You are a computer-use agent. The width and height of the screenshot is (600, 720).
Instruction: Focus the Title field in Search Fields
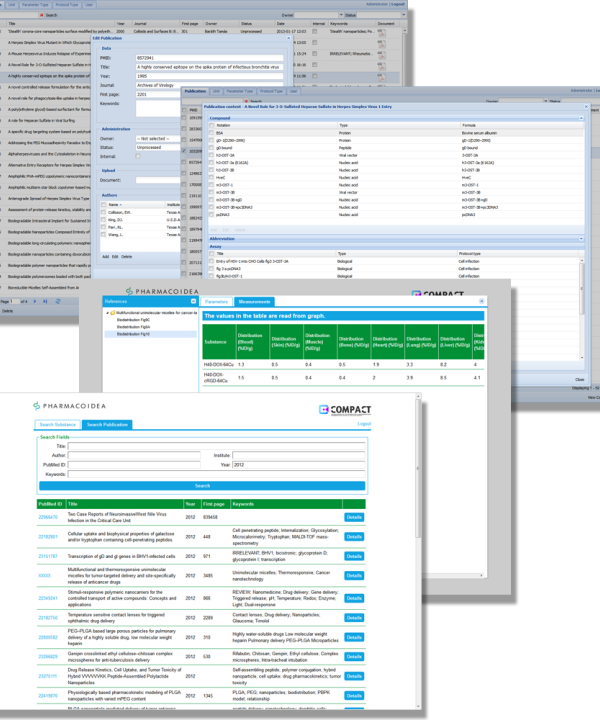(x=216, y=446)
